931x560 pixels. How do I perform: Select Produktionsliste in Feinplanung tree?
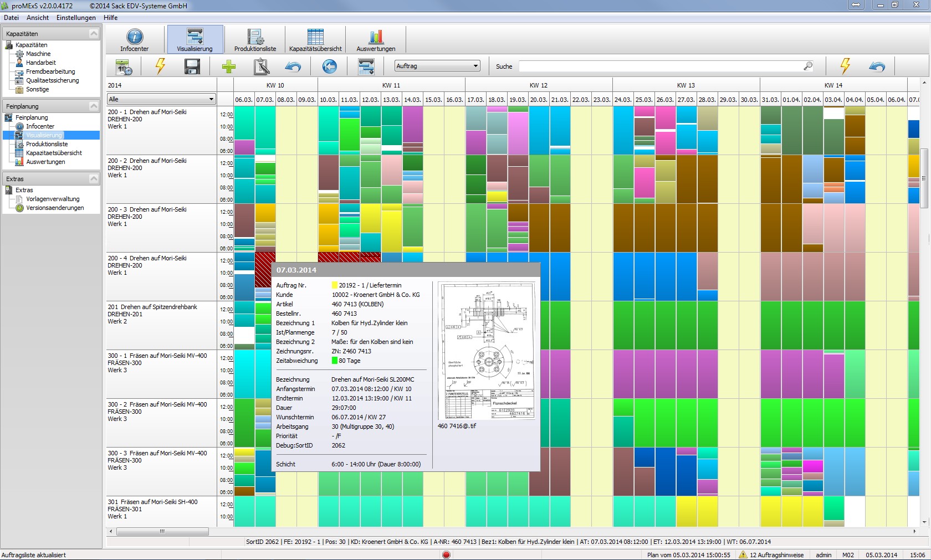[47, 144]
